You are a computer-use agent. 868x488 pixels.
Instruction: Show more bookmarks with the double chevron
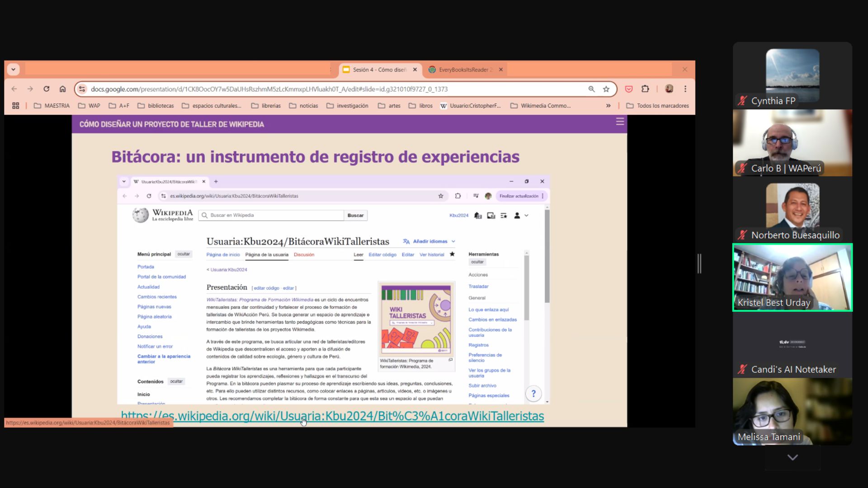coord(609,106)
